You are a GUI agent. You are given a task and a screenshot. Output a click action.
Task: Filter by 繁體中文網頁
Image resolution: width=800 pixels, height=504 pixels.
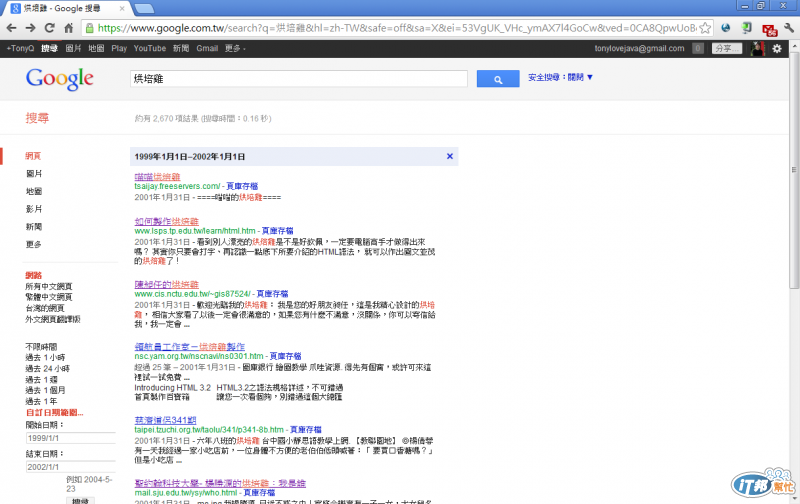49,297
